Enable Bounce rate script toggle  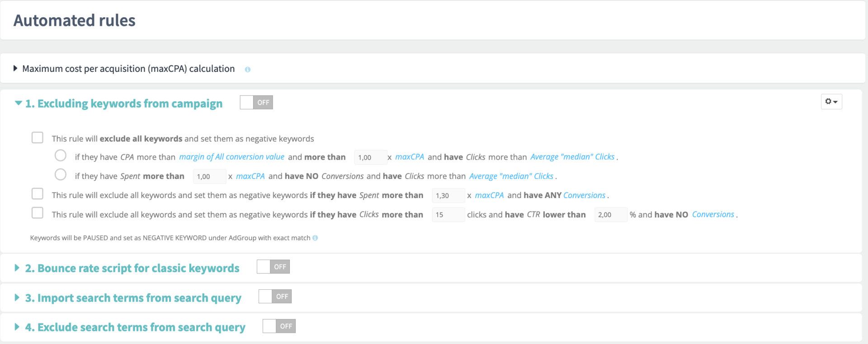point(273,267)
